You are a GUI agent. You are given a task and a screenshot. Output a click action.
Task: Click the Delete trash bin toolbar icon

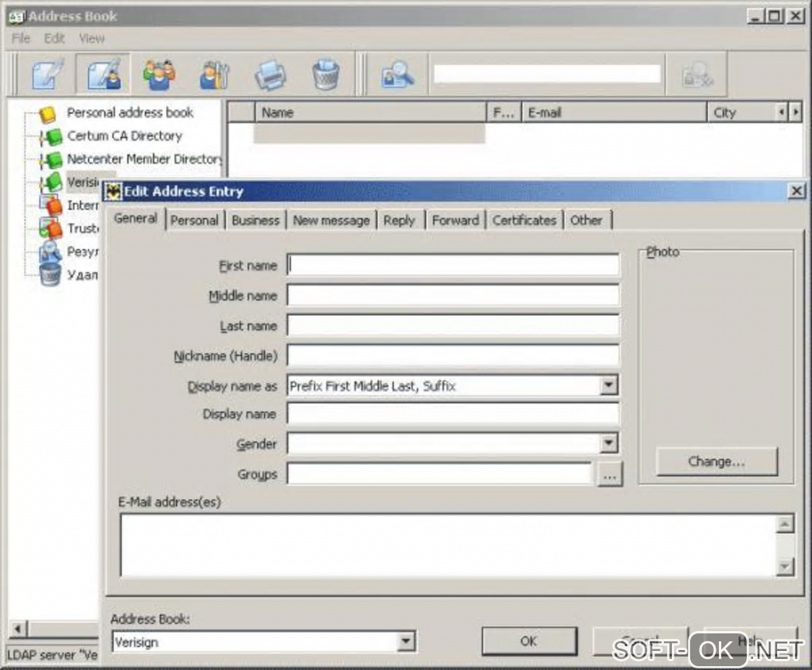point(326,75)
